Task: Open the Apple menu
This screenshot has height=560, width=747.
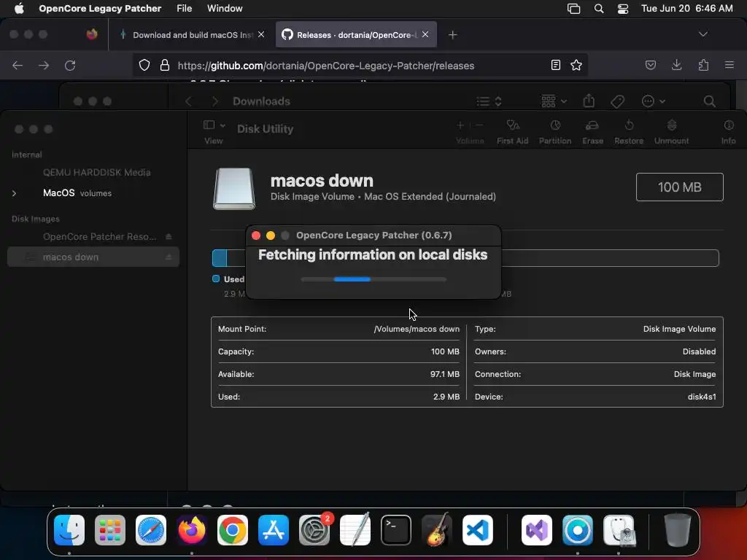Action: tap(19, 9)
